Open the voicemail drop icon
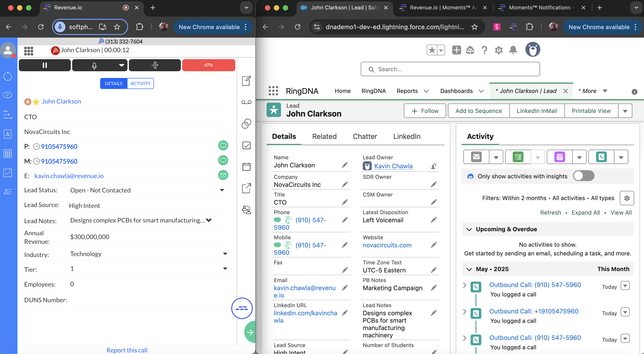Screen dimensions: 644x354 [246, 102]
